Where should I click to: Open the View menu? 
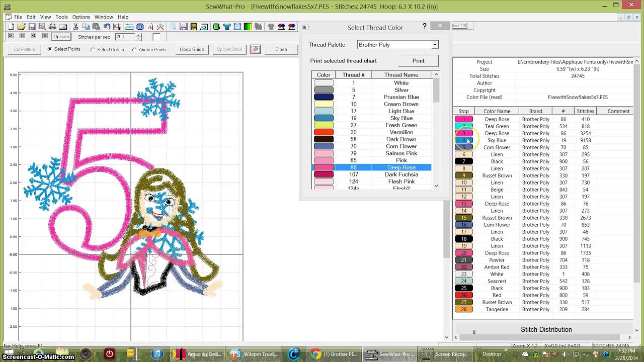click(45, 17)
